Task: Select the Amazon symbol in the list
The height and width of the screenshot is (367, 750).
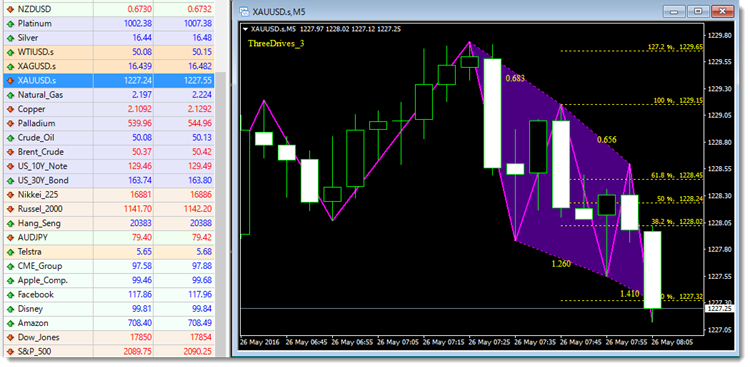Action: point(109,323)
